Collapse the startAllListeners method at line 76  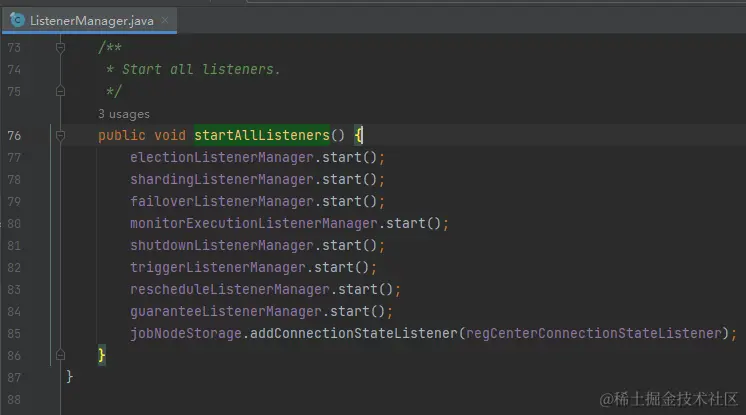tap(60, 136)
